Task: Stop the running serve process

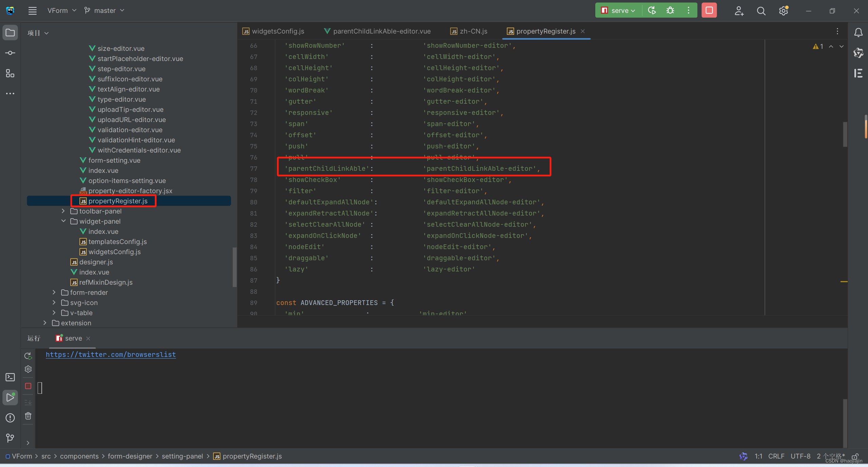Action: [709, 11]
